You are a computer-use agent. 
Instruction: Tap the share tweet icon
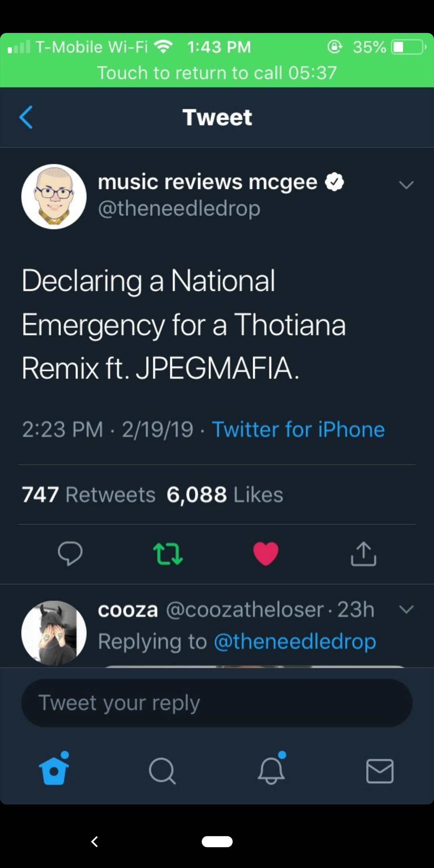click(x=363, y=554)
